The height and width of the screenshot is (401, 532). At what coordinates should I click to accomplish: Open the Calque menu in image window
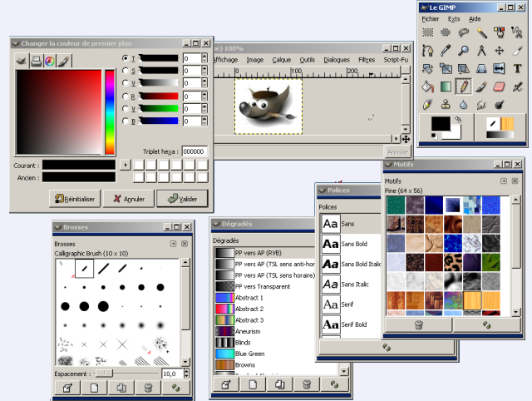tap(282, 60)
